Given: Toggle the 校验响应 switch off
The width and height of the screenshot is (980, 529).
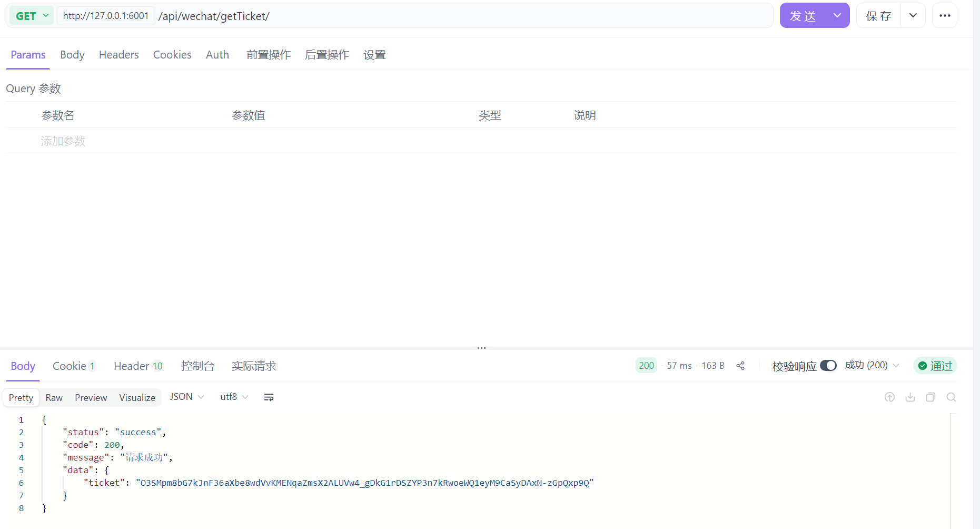Looking at the screenshot, I should click(x=829, y=365).
